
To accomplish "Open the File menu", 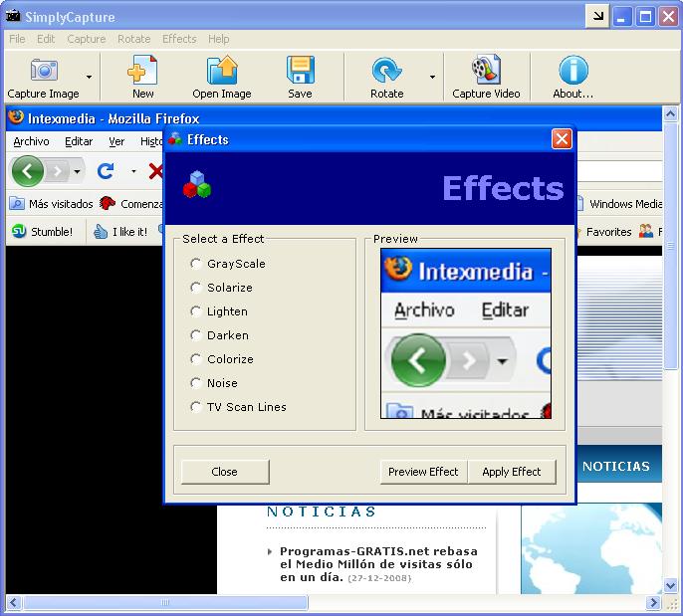I will point(17,39).
